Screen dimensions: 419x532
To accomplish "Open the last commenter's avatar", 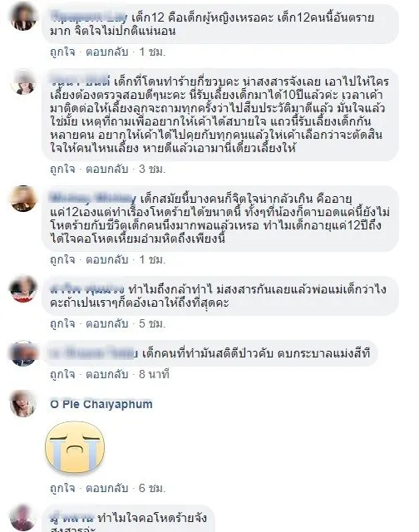I will [x=23, y=518].
